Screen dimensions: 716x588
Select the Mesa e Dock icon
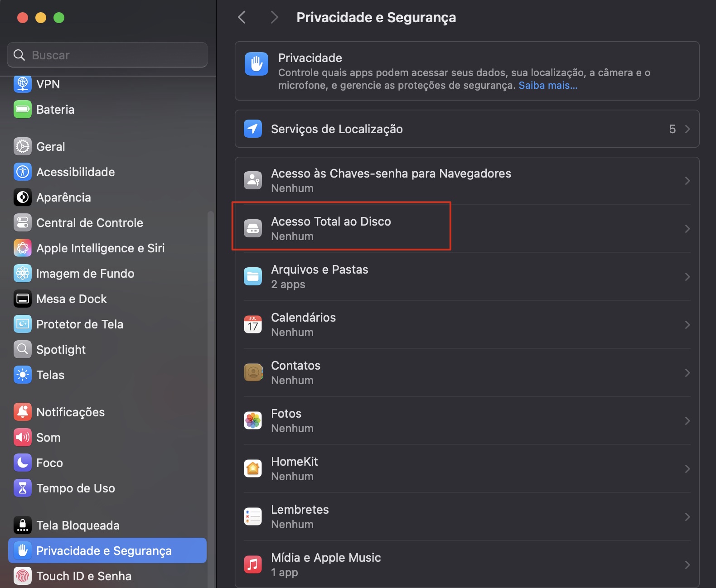(23, 299)
